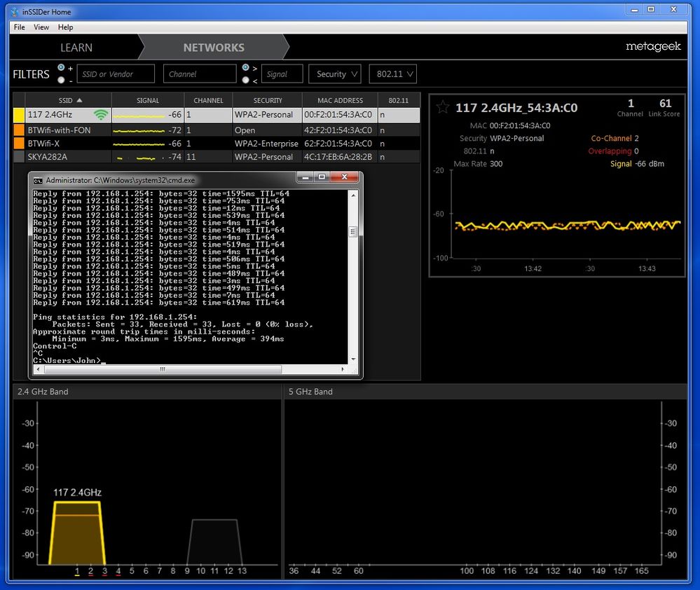
Task: Click the SSID or Vendor filter field
Action: coord(116,74)
